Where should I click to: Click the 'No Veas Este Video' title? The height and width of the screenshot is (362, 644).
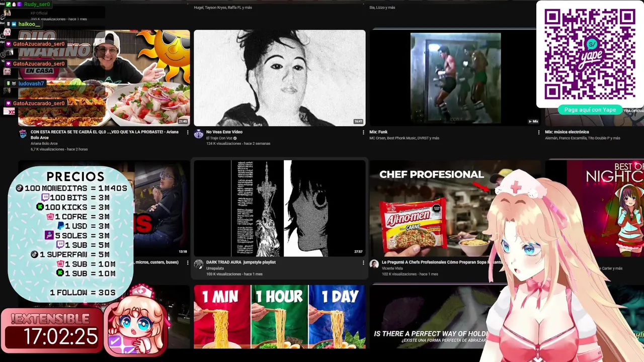(224, 132)
